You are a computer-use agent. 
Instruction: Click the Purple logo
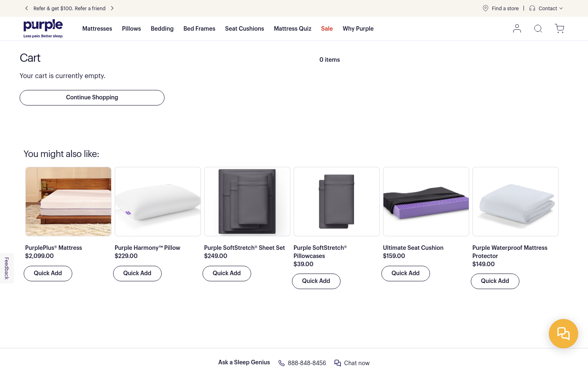click(43, 29)
